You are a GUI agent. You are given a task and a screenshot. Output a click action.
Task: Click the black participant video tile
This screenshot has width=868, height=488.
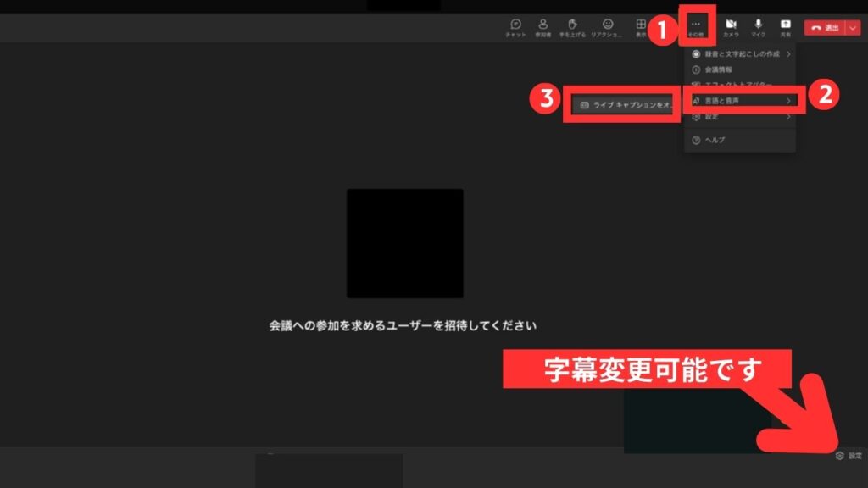click(x=405, y=244)
